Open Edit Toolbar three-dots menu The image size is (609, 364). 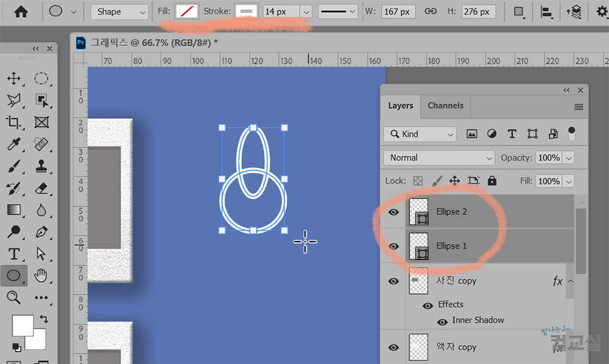(x=41, y=298)
